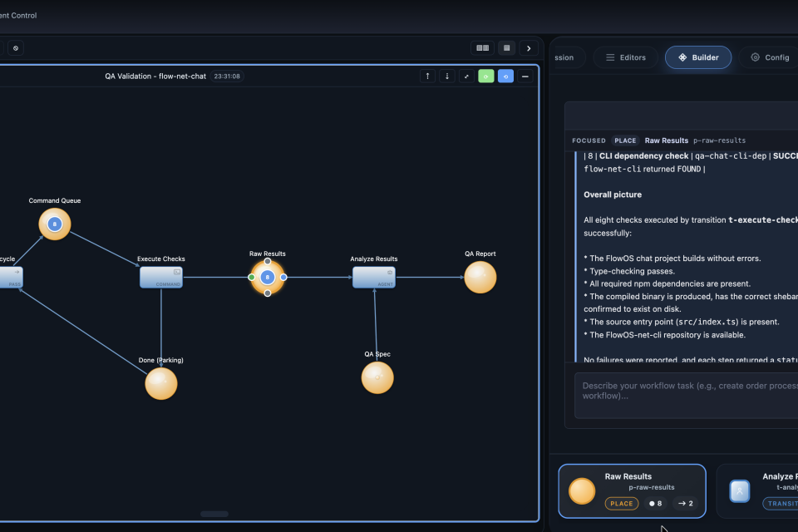Click the QA Report place node
Screen dimensions: 798x532
[x=480, y=278]
